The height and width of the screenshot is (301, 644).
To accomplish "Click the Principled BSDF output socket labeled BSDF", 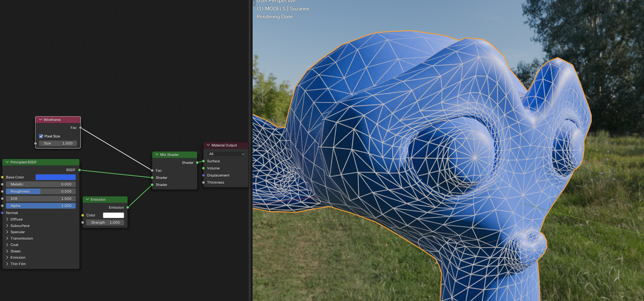I will pyautogui.click(x=79, y=170).
